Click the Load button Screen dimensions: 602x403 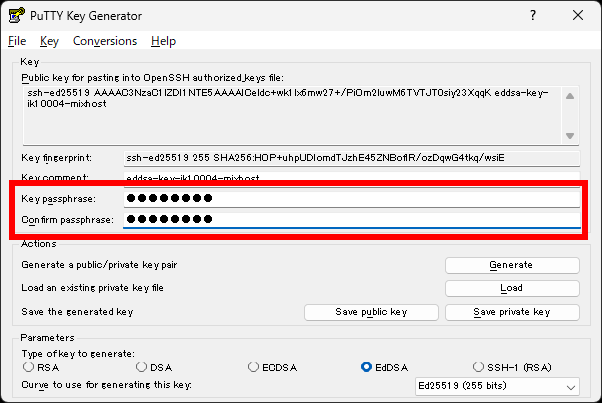pyautogui.click(x=512, y=288)
